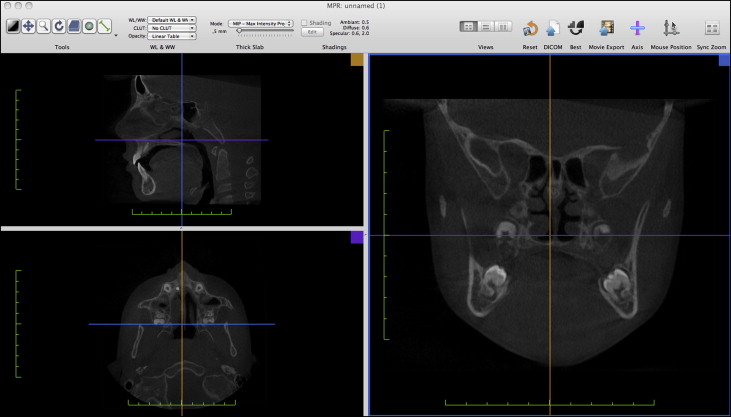Select the green length measurement tool
Screen dimensions: 731x417
[x=103, y=26]
